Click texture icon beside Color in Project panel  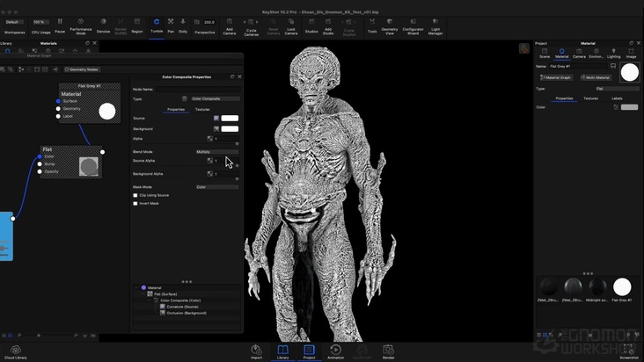coord(616,107)
